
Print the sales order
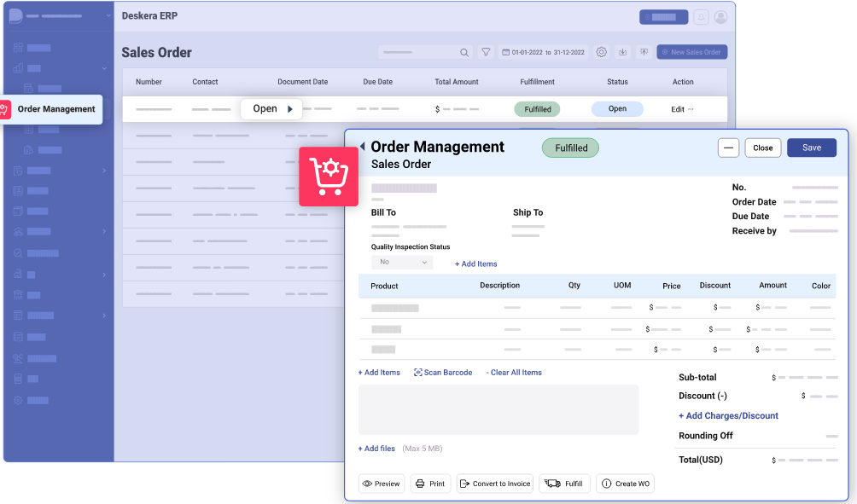[430, 483]
